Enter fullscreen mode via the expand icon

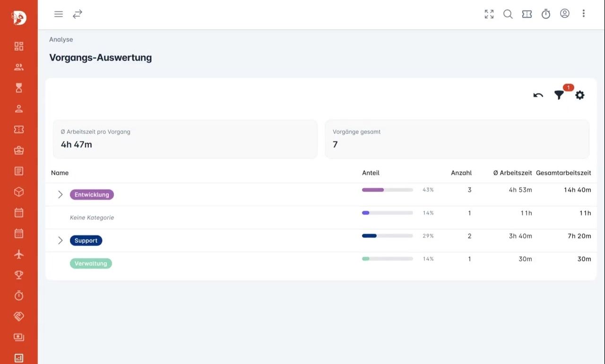[489, 14]
